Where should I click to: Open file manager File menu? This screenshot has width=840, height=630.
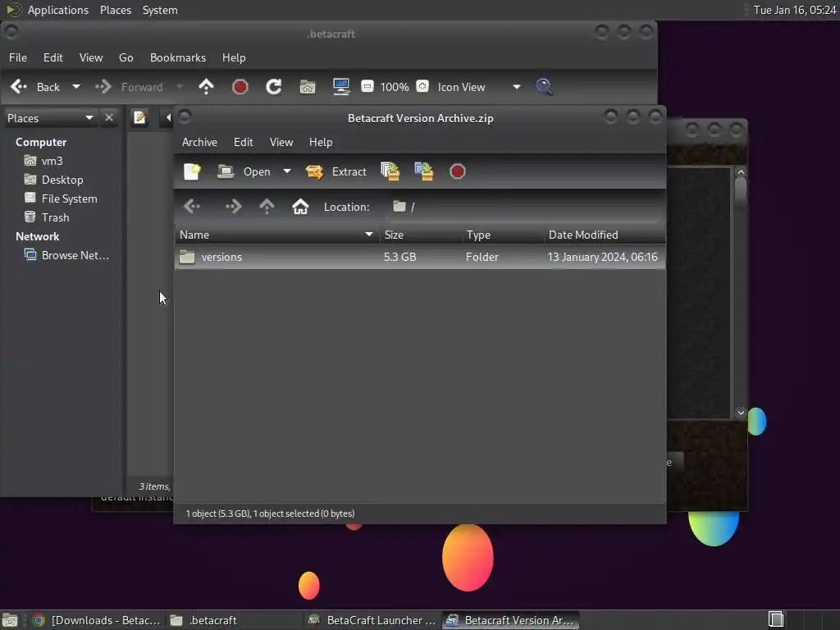click(18, 57)
